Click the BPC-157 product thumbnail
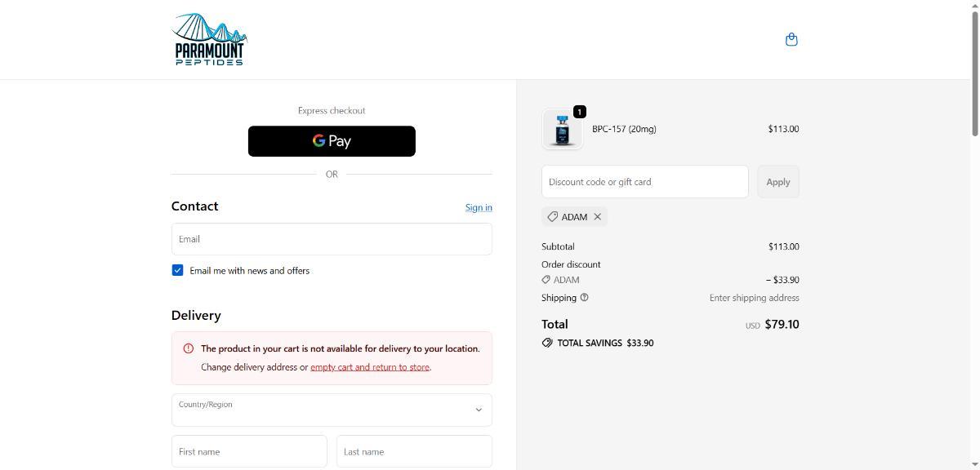Viewport: 980px width, 470px height. click(x=562, y=130)
